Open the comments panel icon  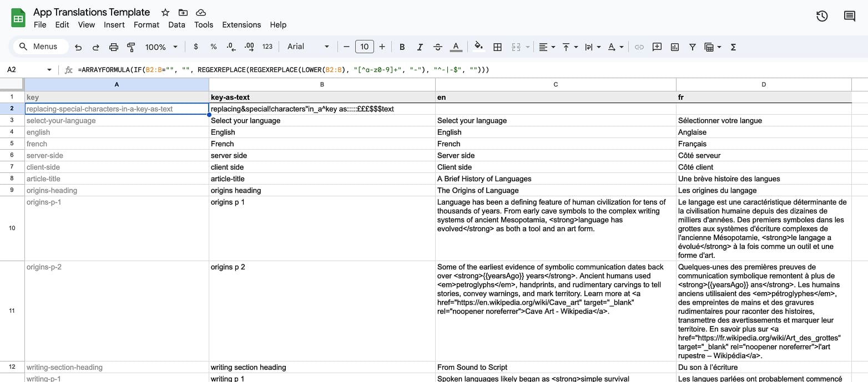[x=849, y=16]
